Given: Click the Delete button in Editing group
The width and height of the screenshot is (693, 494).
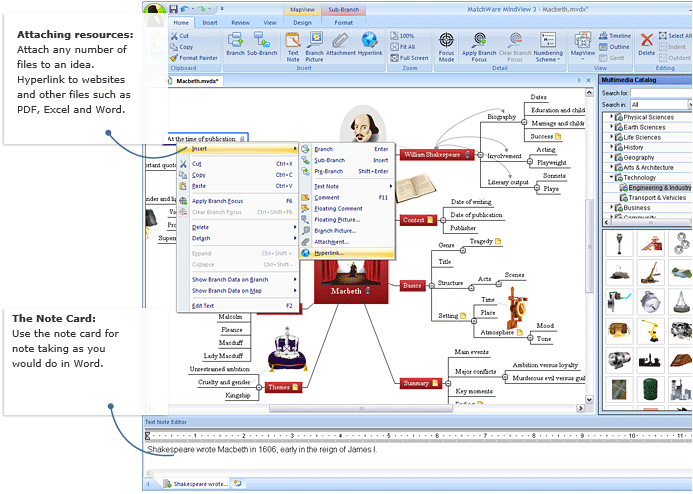Looking at the screenshot, I should (x=646, y=44).
